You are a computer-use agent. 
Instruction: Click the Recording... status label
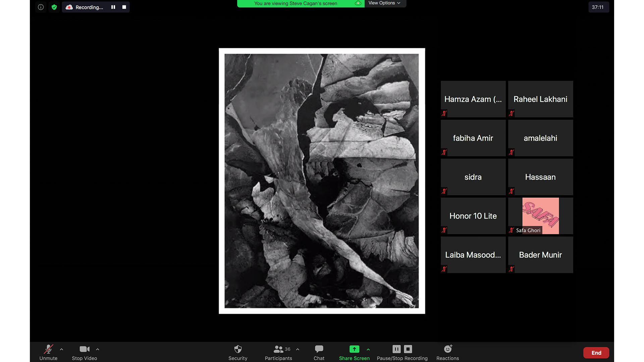89,7
